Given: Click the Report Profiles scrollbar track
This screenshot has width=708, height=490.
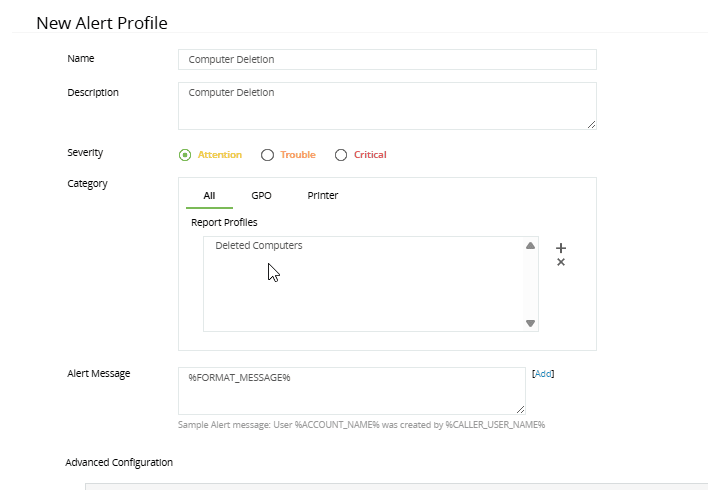Looking at the screenshot, I should [531, 285].
